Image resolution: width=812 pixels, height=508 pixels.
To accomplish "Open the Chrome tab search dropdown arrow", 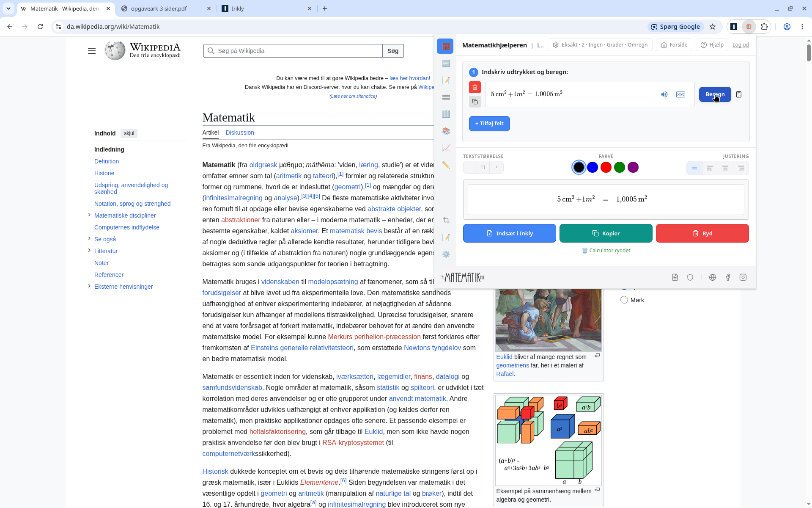I will [8, 8].
